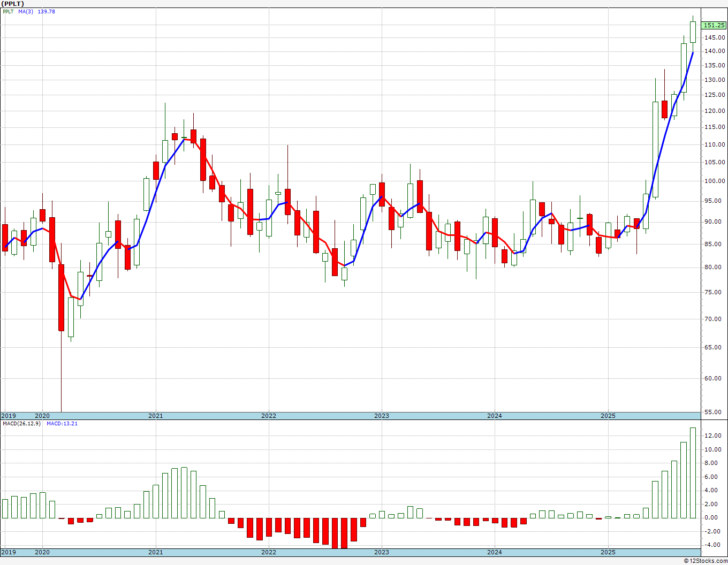Click the 139.78 moving average value

click(46, 11)
